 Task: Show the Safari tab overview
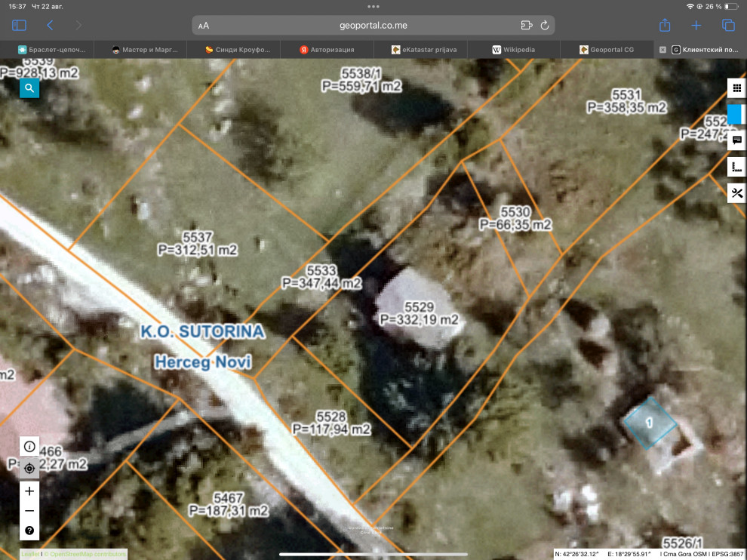coord(728,26)
